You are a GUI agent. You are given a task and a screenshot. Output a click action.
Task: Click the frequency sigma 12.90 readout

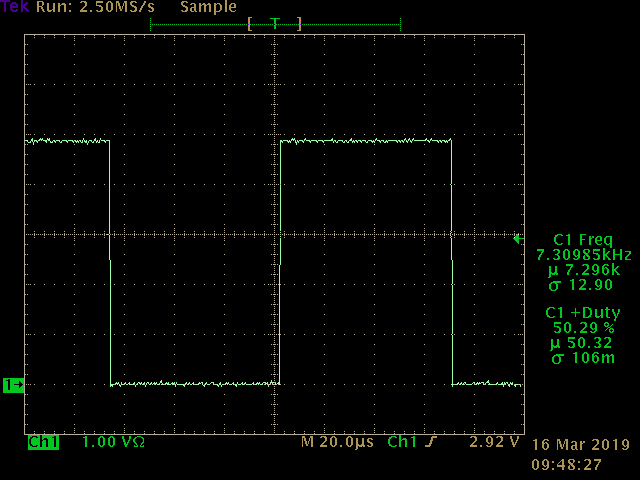[x=581, y=285]
